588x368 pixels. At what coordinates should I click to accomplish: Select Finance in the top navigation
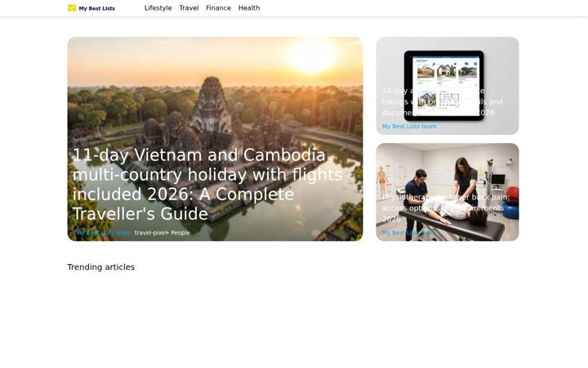[x=218, y=8]
